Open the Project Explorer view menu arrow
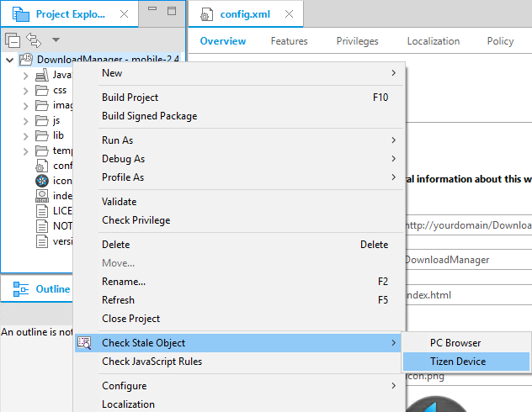The width and height of the screenshot is (532, 412). click(x=56, y=40)
